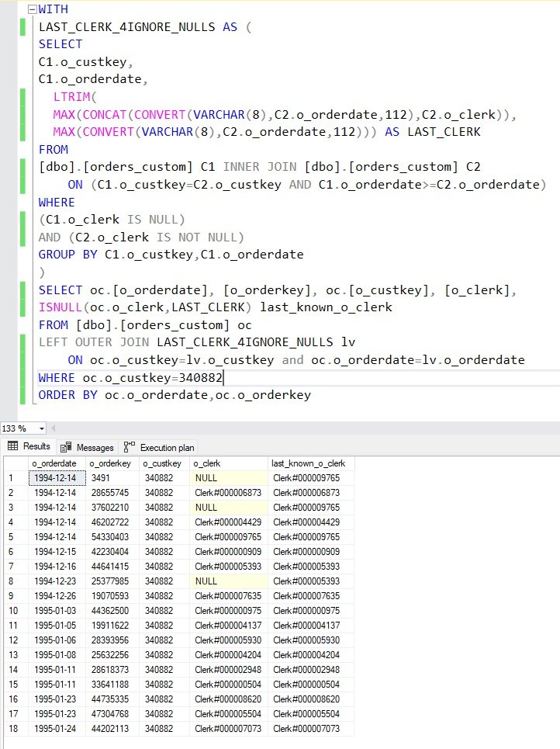Screen dimensions: 560x749
Task: Click o_clerk cell Clerk#000000975
Action: (229, 611)
